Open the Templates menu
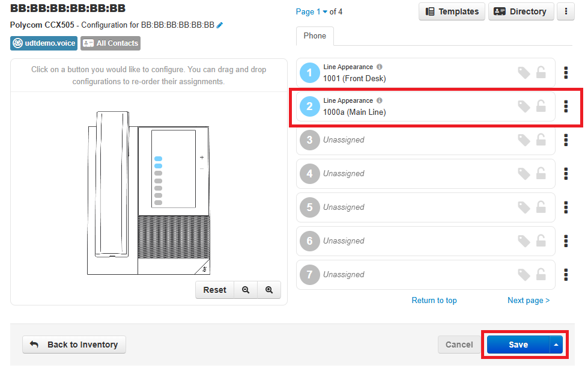The image size is (588, 374). pos(452,11)
